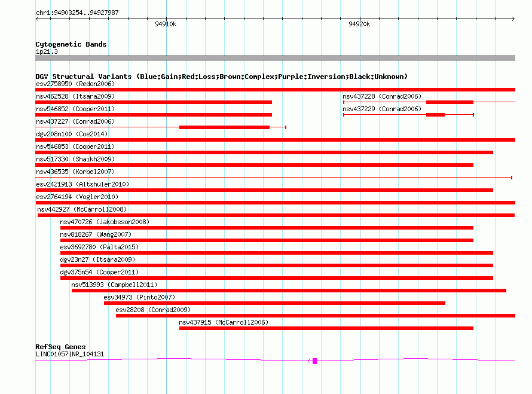Click the red loss bar of nsv462528
The width and height of the screenshot is (532, 394).
click(x=154, y=102)
